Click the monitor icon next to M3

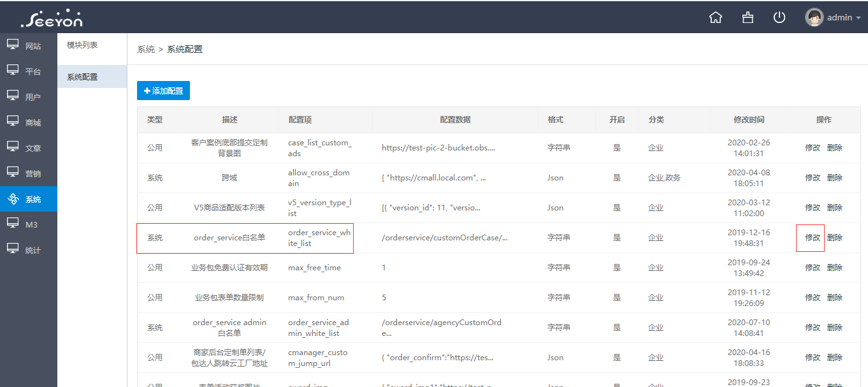(x=13, y=223)
